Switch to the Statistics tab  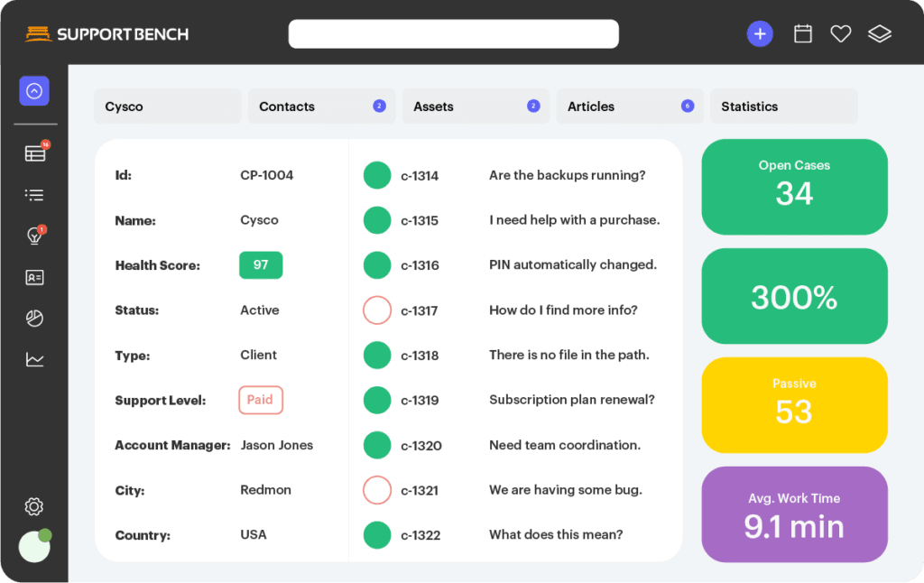point(783,106)
